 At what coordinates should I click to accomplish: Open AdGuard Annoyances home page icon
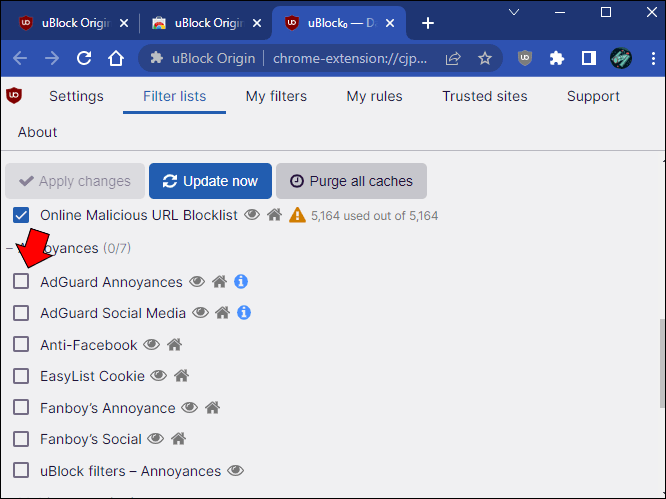pyautogui.click(x=219, y=282)
